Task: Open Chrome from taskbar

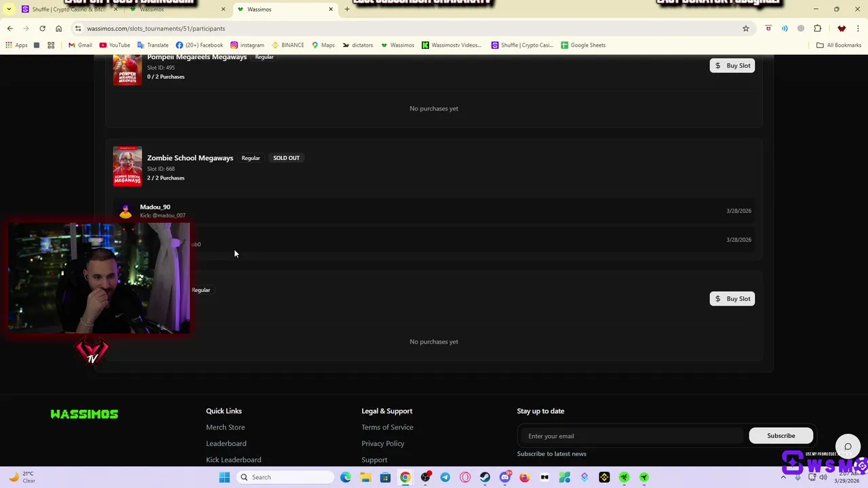Action: [406, 477]
